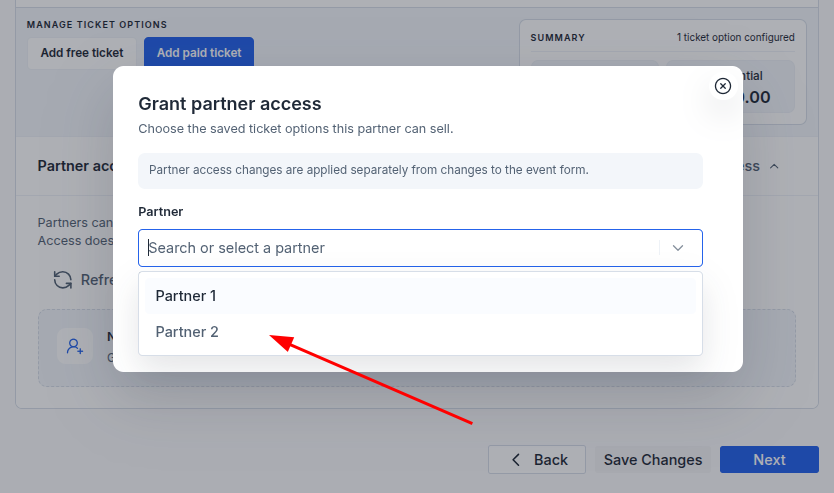Image resolution: width=834 pixels, height=493 pixels.
Task: Save Changes to the event
Action: tap(653, 459)
